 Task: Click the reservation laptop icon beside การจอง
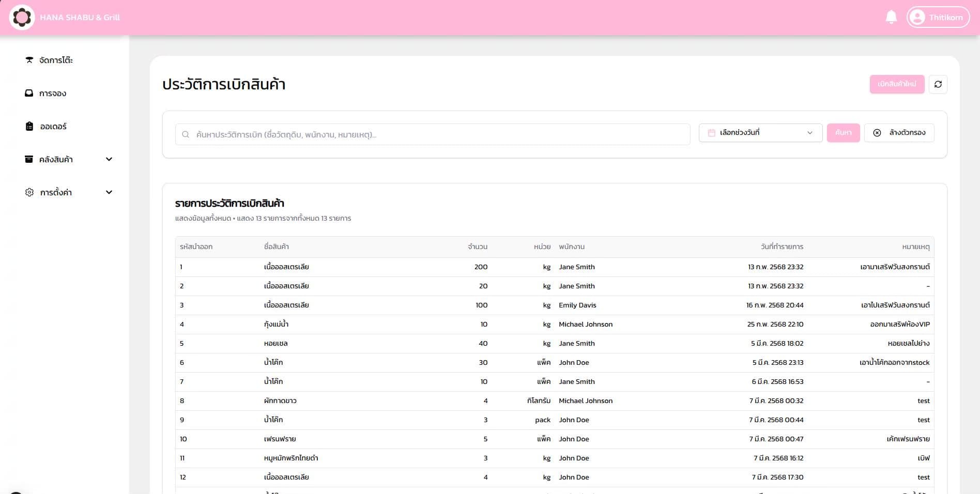coord(29,93)
